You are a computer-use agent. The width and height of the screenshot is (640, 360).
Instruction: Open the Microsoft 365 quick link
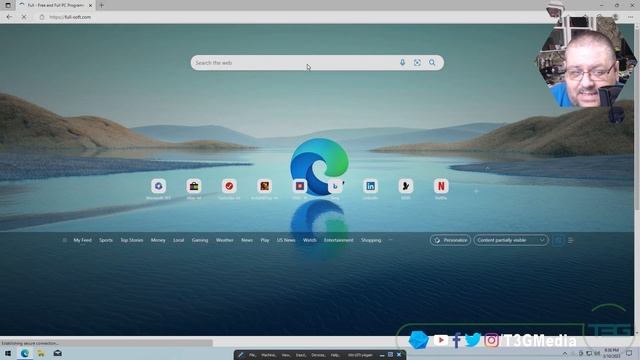(x=158, y=186)
